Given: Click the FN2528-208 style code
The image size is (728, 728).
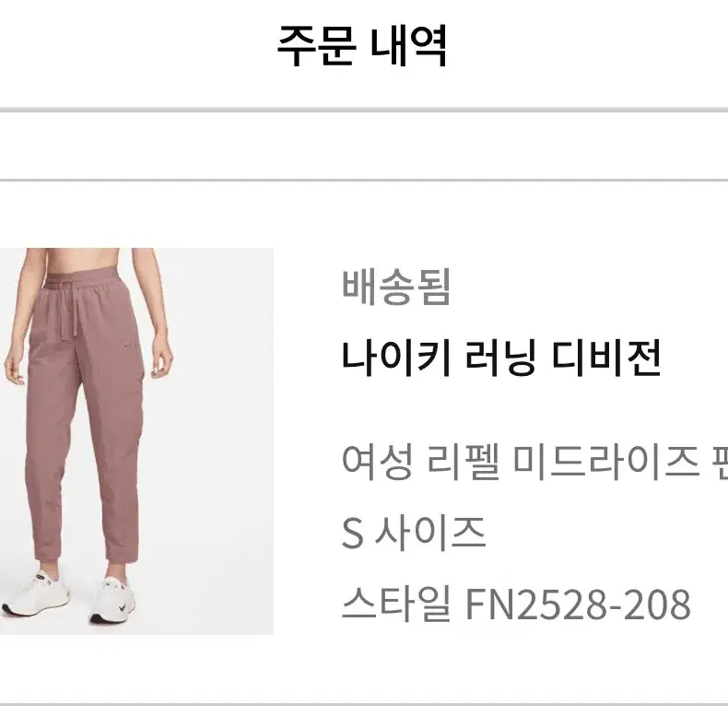Looking at the screenshot, I should coord(578,604).
